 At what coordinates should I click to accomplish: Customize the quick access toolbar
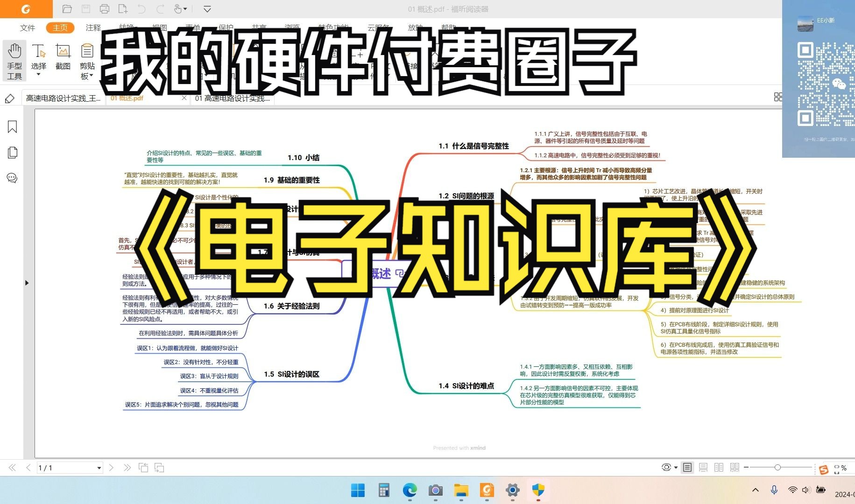coord(207,9)
